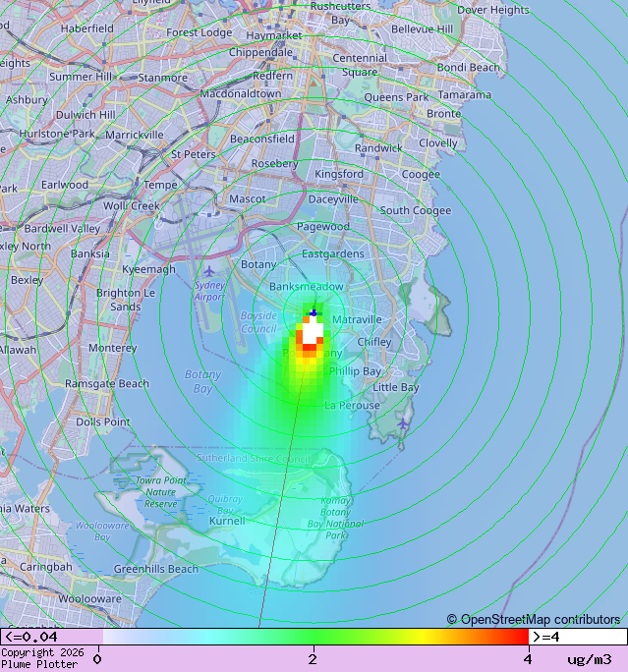Click the small plane icon near La Perouse
Viewport: 628px width, 672px height.
tap(405, 423)
